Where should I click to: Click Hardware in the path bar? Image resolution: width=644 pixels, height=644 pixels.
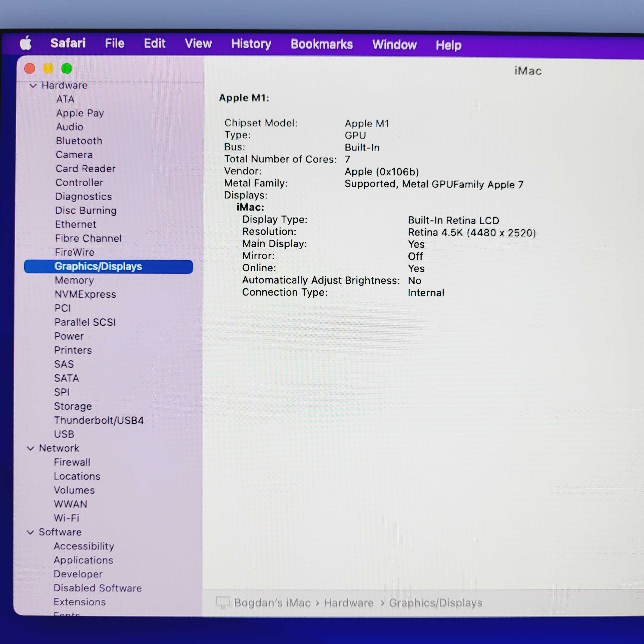point(349,603)
